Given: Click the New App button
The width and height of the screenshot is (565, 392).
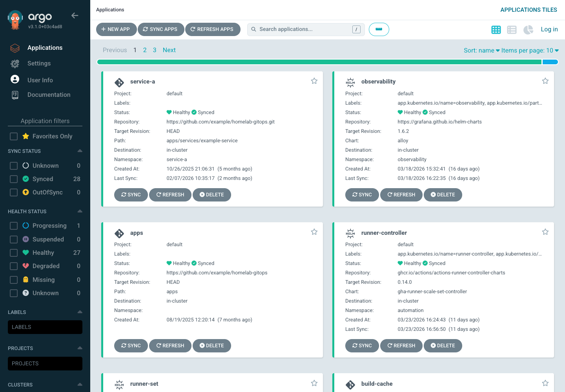Looking at the screenshot, I should point(117,29).
